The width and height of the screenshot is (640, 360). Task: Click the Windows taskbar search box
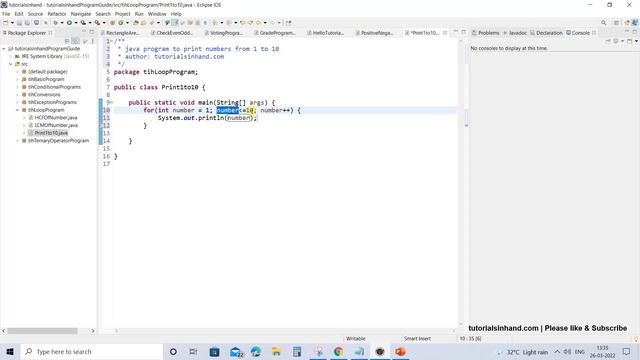point(91,351)
